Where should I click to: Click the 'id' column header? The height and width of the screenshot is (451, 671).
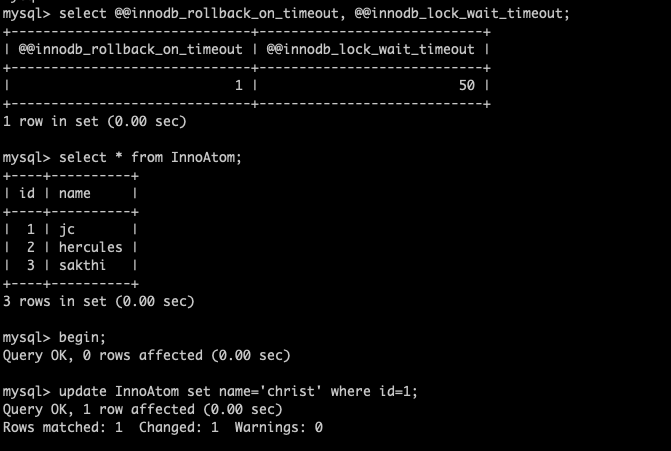pos(27,193)
